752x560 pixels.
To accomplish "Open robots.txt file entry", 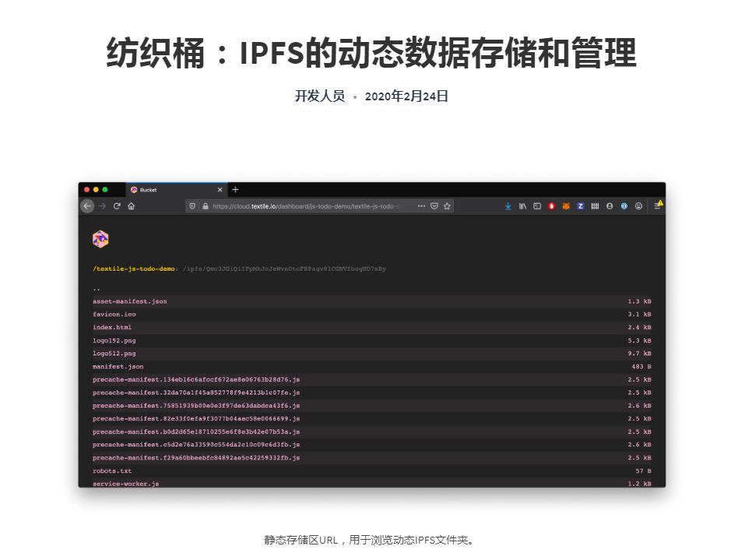I will [112, 471].
